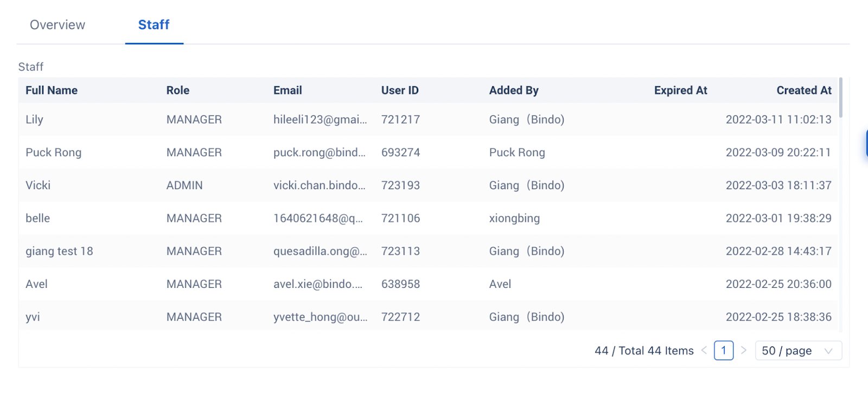Click Vicki's ADMIN role cell
Viewport: 868px width, 398px height.
tap(184, 185)
